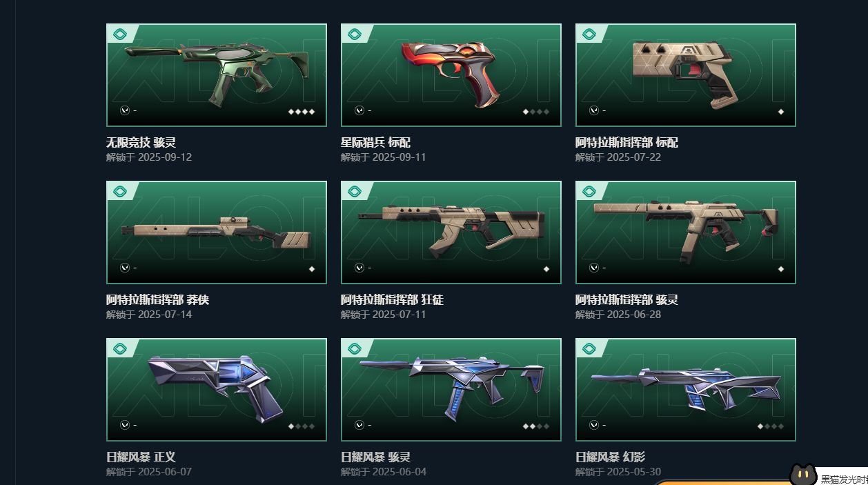Select the 阿特拉斯指挥部 莽侠 shotgun image
This screenshot has width=868, height=485.
[217, 233]
